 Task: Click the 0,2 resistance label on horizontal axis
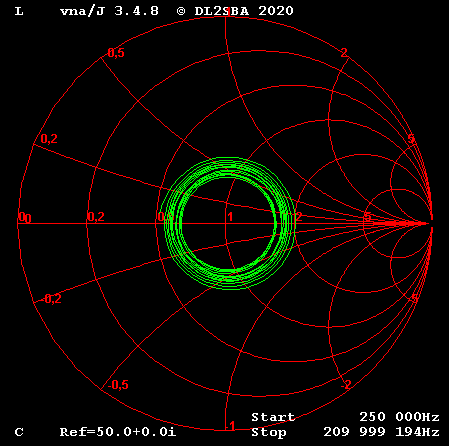[x=96, y=217]
